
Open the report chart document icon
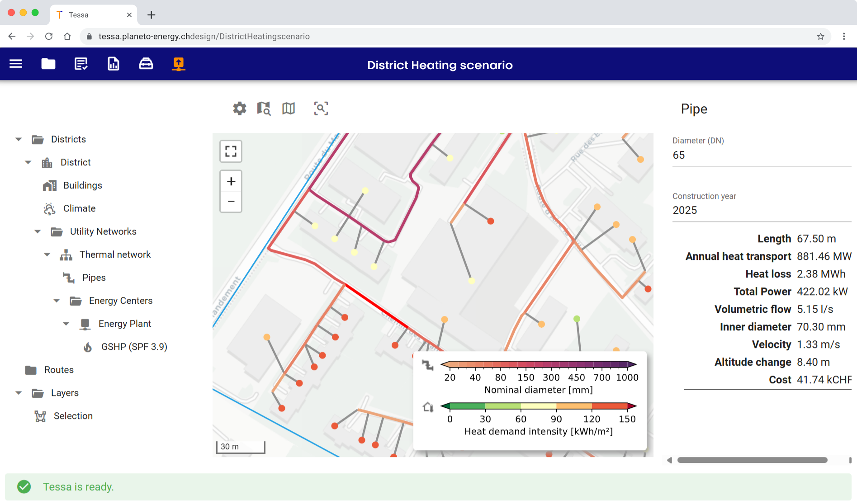click(114, 64)
